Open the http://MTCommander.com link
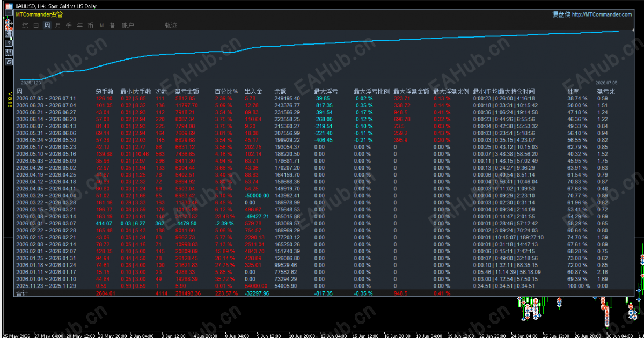 point(602,14)
